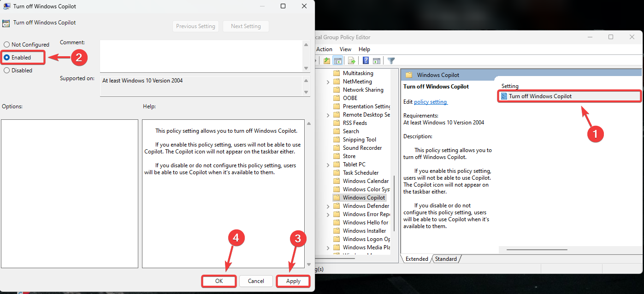Click the Setting column header
The height and width of the screenshot is (294, 644).
pos(510,86)
